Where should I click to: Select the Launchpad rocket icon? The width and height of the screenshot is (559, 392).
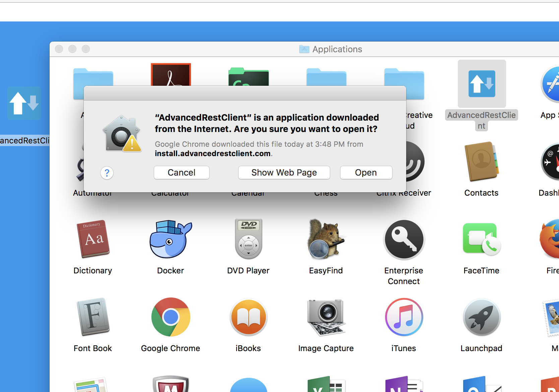click(x=482, y=317)
